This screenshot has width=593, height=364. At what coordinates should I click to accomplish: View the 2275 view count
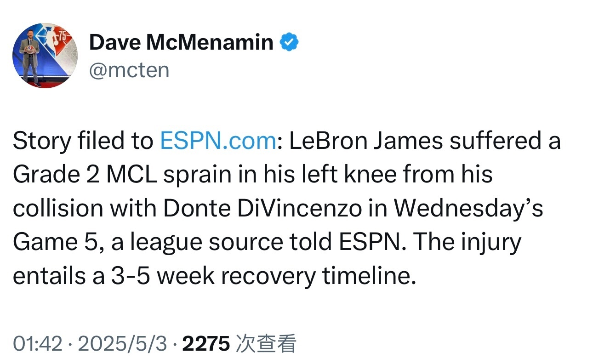[x=206, y=344]
